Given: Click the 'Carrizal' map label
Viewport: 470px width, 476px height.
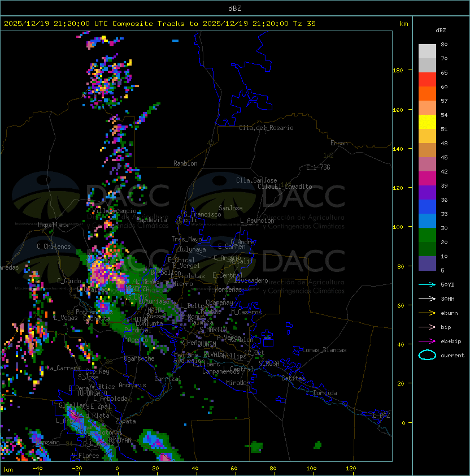Looking at the screenshot, I should tap(167, 379).
